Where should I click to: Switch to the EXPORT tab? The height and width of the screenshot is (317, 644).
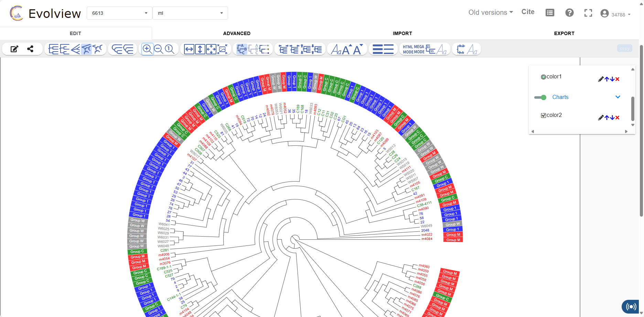(564, 33)
